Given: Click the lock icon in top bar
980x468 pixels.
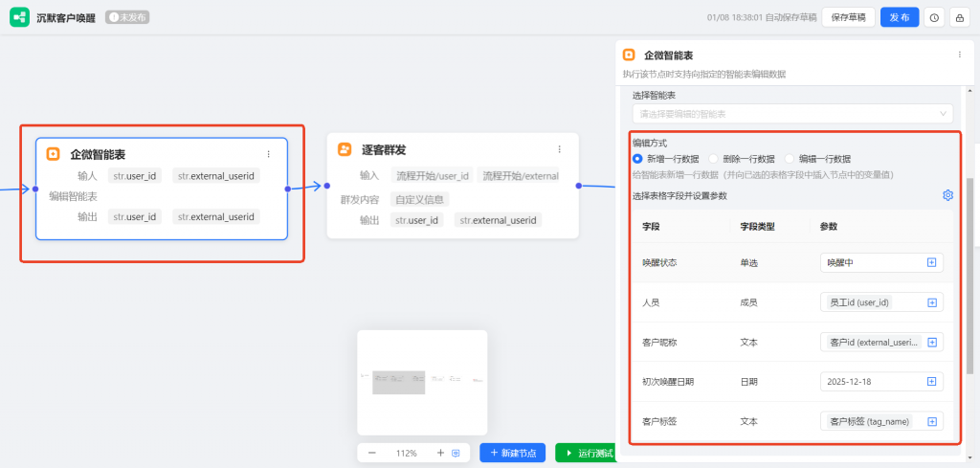Looking at the screenshot, I should tap(959, 17).
